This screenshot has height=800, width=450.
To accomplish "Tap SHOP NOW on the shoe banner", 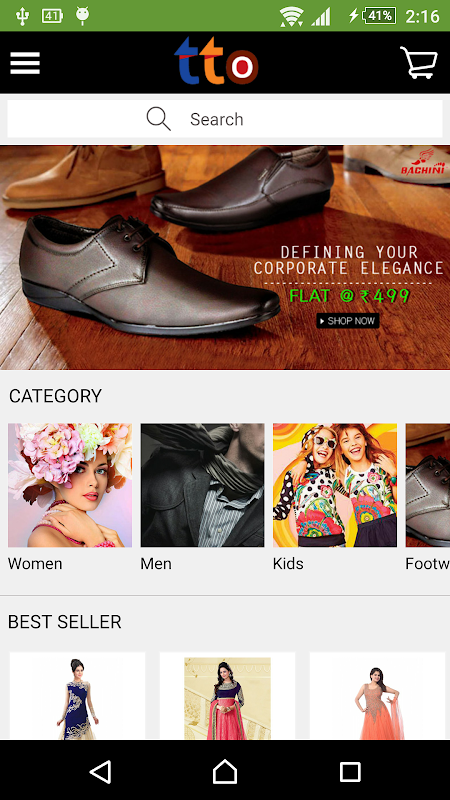I will click(x=348, y=321).
